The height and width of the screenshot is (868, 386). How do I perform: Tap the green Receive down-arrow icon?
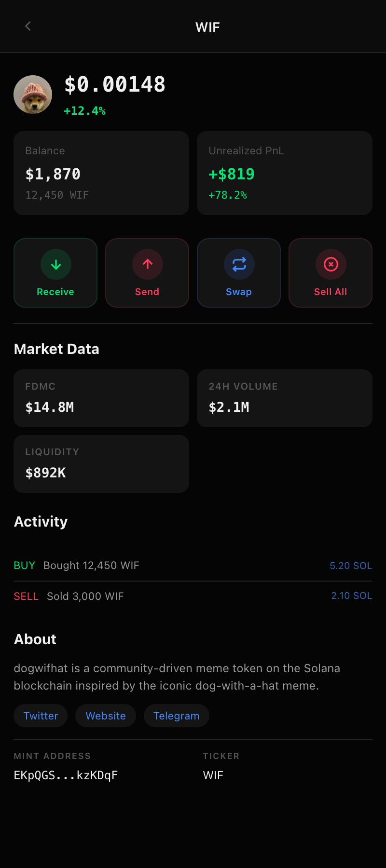tap(56, 264)
